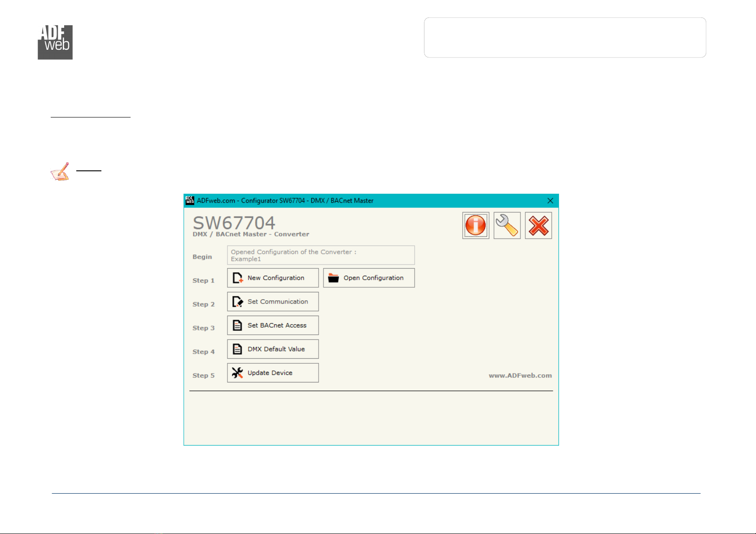Screen dimensions: 756x534
Task: Click the 'Step 5' label
Action: click(x=204, y=376)
